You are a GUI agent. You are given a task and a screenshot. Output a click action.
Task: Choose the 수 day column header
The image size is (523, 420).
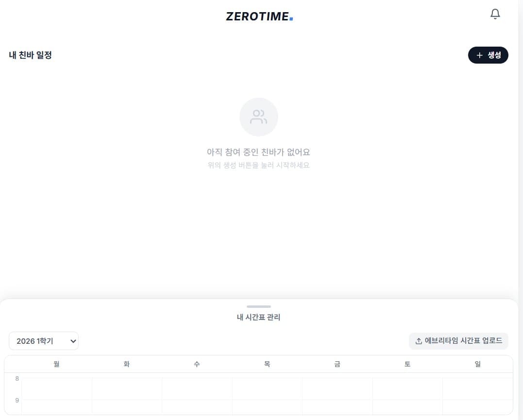point(197,364)
